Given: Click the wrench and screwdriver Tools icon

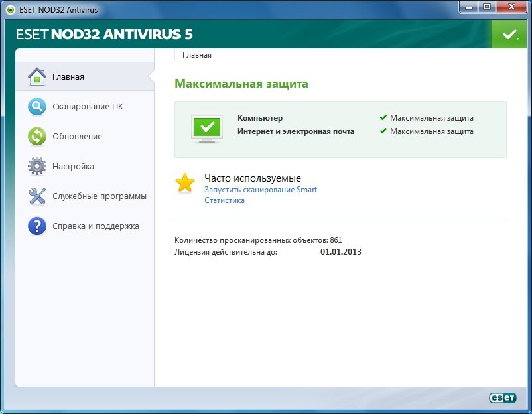Looking at the screenshot, I should pos(37,196).
